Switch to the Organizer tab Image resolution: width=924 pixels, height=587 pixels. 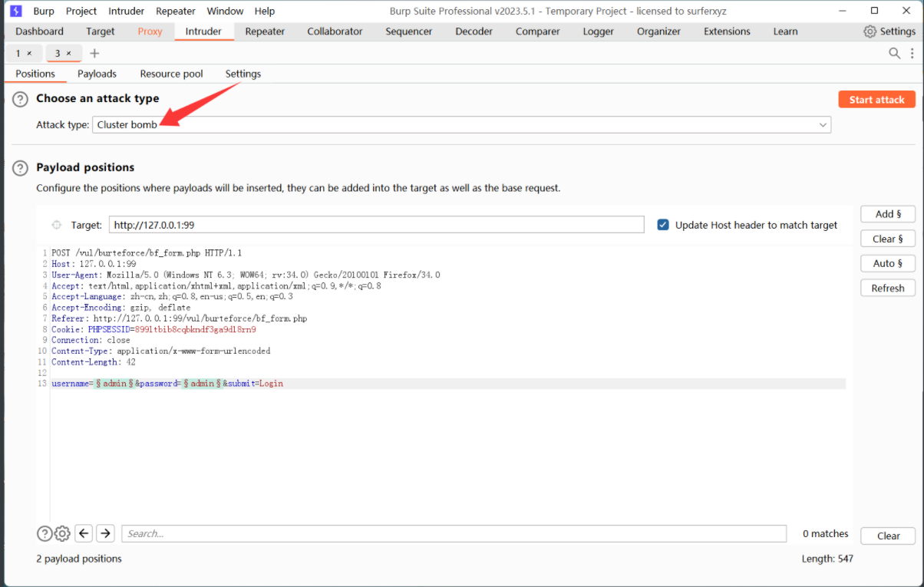coord(659,31)
